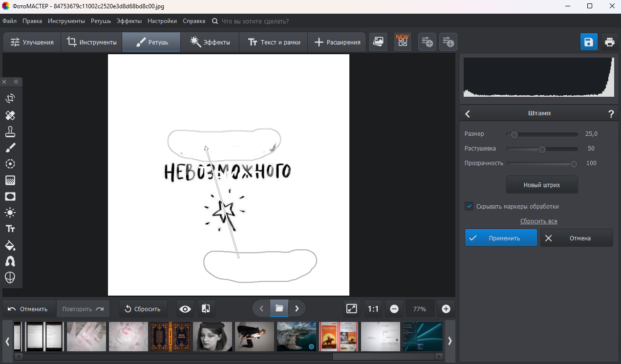Select the text tool in left toolbar
This screenshot has width=621, height=364.
pyautogui.click(x=10, y=229)
